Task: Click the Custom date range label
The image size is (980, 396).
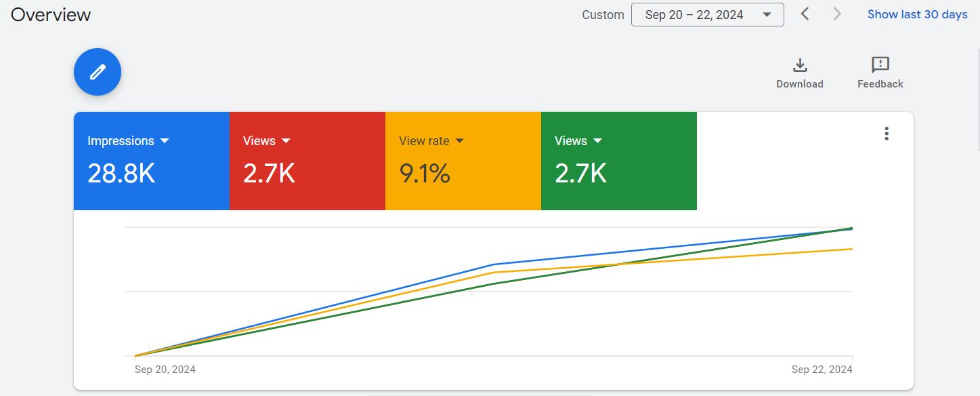Action: tap(603, 15)
